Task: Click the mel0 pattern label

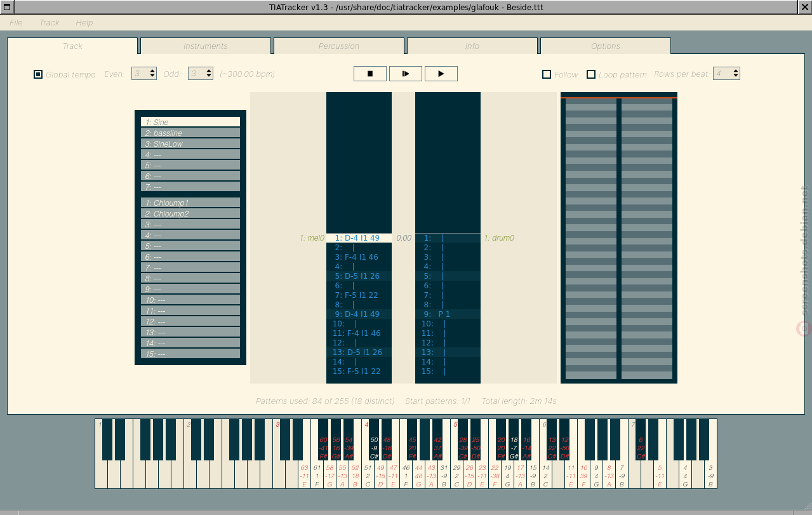Action: click(x=312, y=238)
